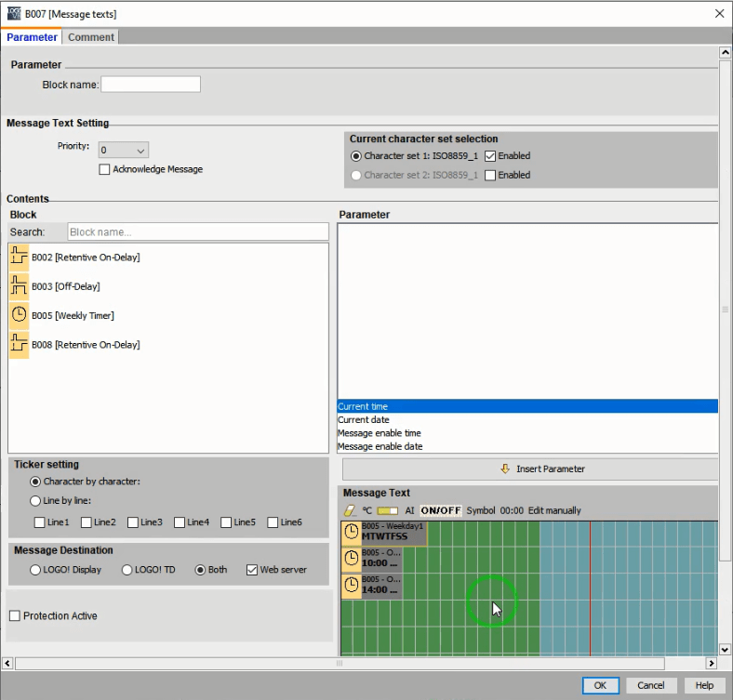Click the B005 Weekday1 entry in message grid

coord(384,533)
